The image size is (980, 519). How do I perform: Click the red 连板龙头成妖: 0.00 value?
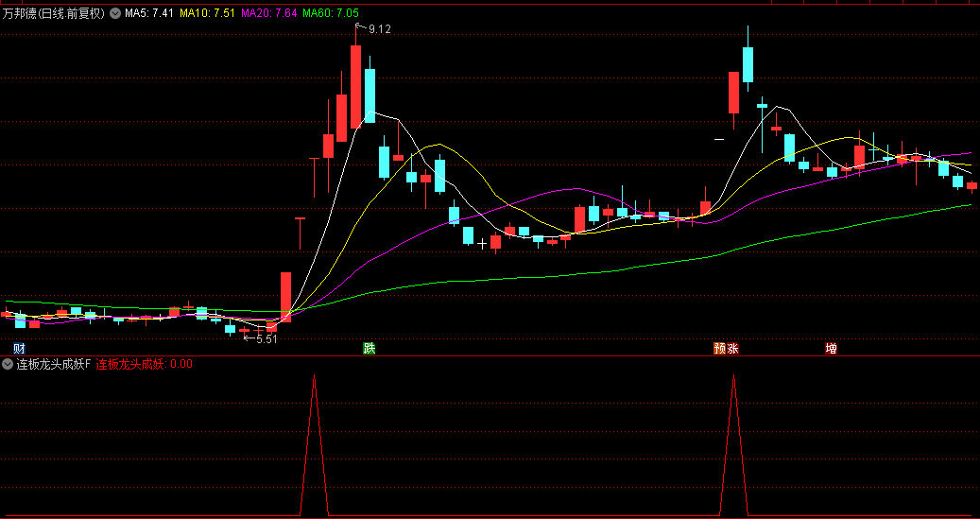coord(145,364)
